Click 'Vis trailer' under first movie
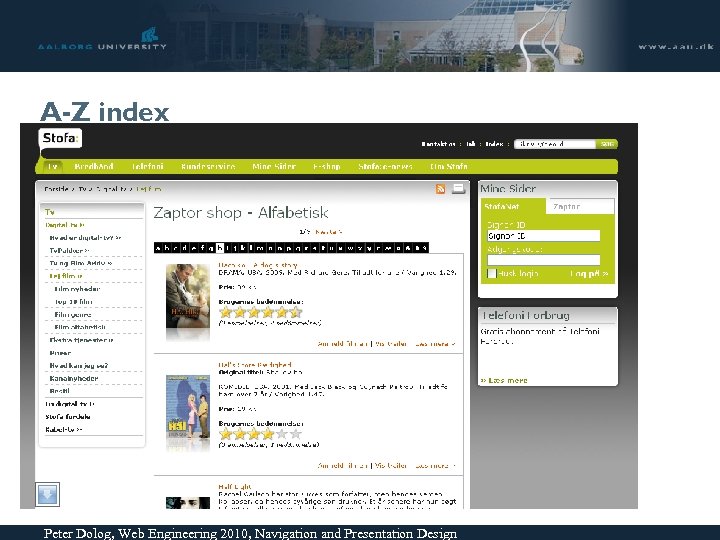Screen dimensions: 720x540 (391, 344)
